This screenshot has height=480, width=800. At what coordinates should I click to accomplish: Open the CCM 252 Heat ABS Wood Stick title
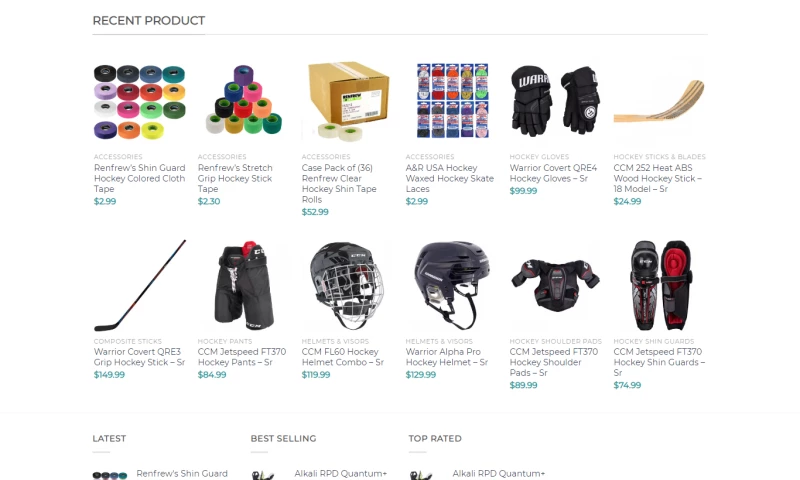(x=657, y=178)
